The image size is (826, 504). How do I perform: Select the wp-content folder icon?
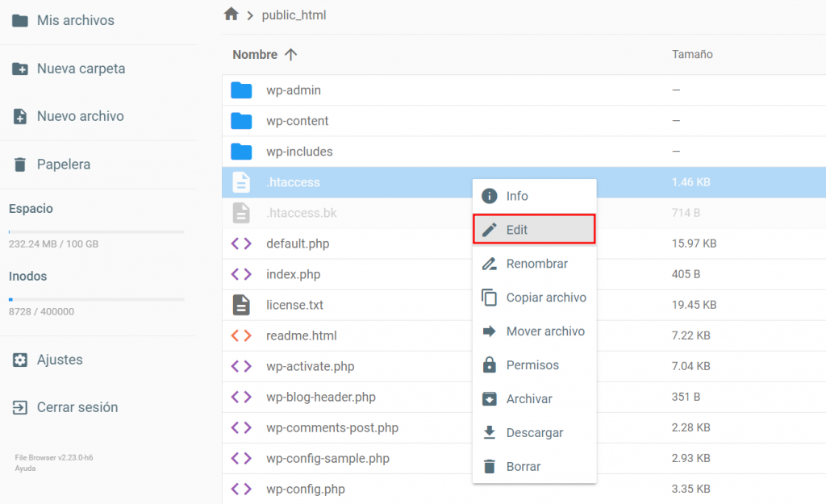(x=241, y=120)
